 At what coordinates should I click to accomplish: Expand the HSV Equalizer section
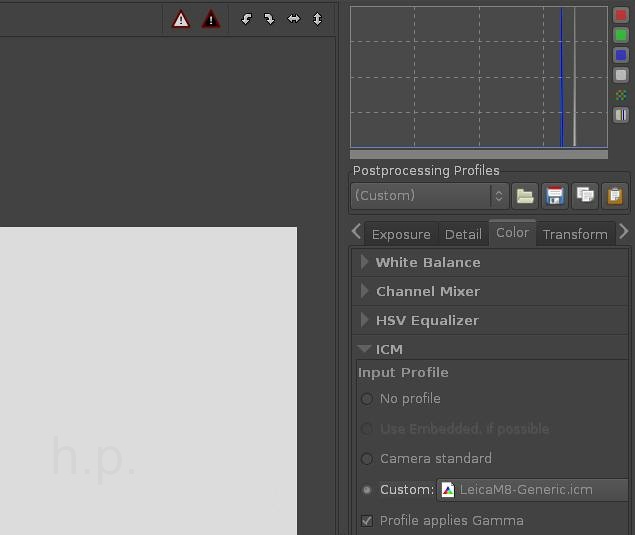point(427,320)
